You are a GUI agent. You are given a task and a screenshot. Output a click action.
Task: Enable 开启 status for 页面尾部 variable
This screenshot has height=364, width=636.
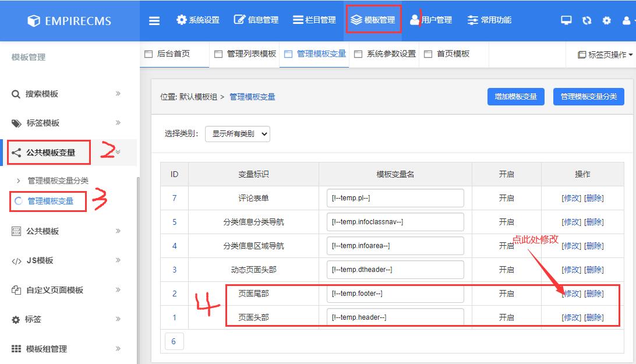point(507,294)
